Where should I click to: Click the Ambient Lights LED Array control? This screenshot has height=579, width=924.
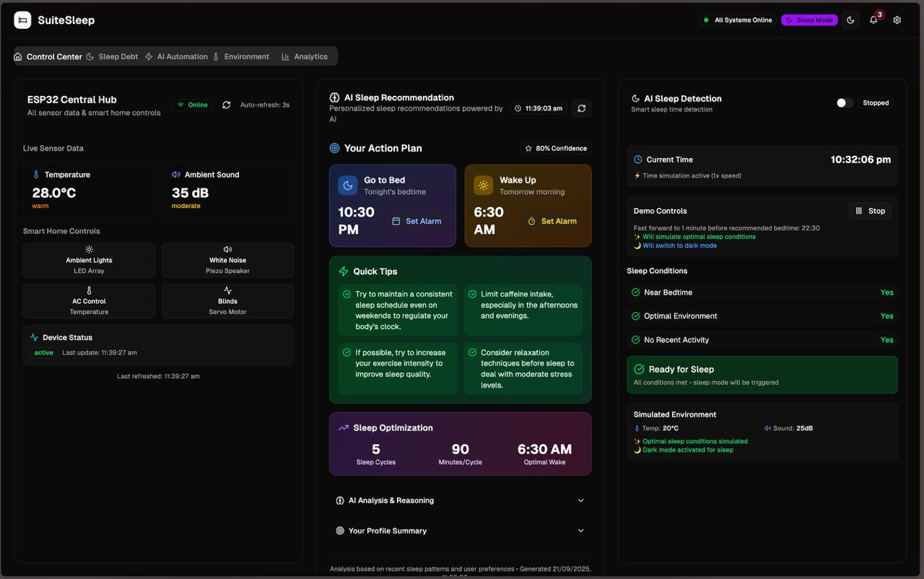[x=89, y=260]
